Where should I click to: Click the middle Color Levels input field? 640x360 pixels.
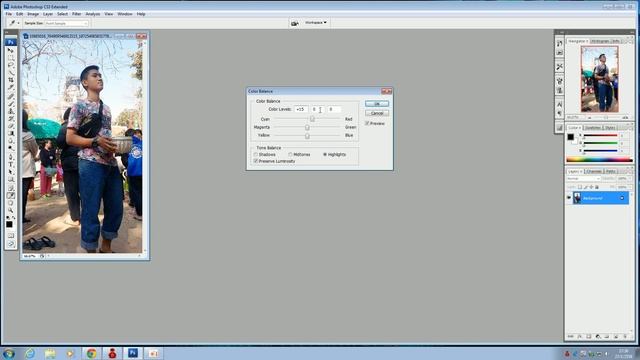point(317,109)
